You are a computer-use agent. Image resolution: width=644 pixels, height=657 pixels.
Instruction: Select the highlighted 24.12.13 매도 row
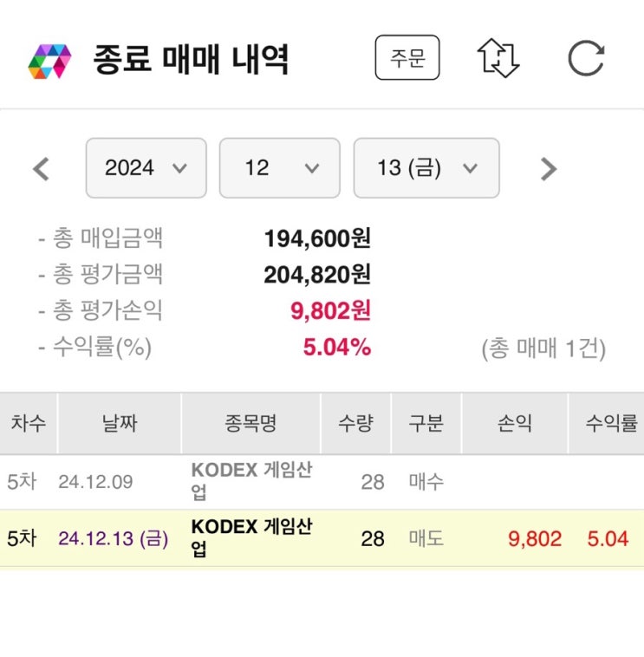(321, 538)
